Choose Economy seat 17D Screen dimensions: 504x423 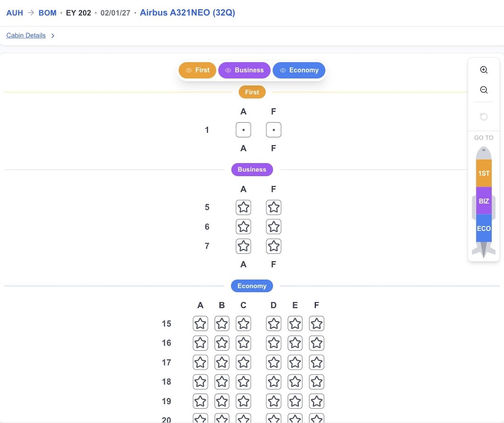(x=273, y=362)
